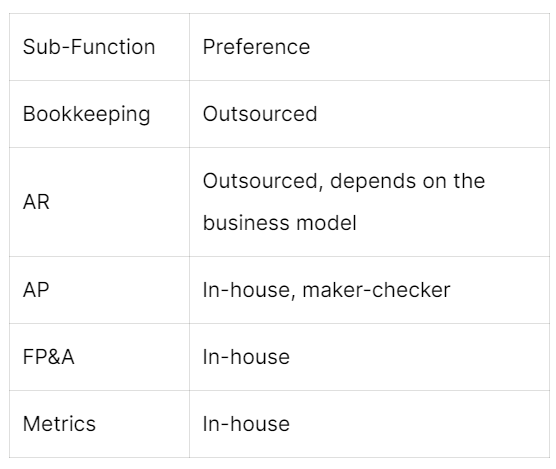Image resolution: width=556 pixels, height=469 pixels.
Task: Select the AR cell
Action: click(99, 202)
